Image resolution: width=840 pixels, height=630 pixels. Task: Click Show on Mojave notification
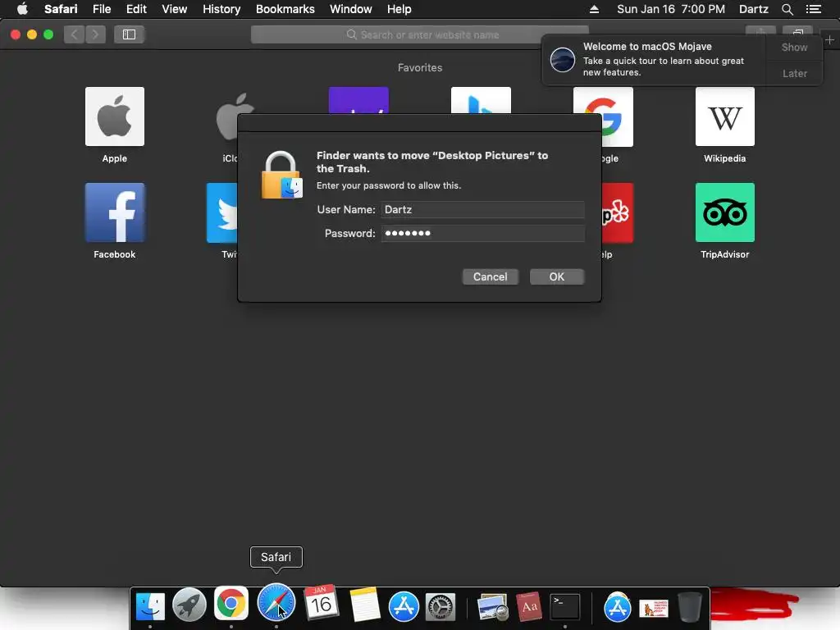coord(794,47)
